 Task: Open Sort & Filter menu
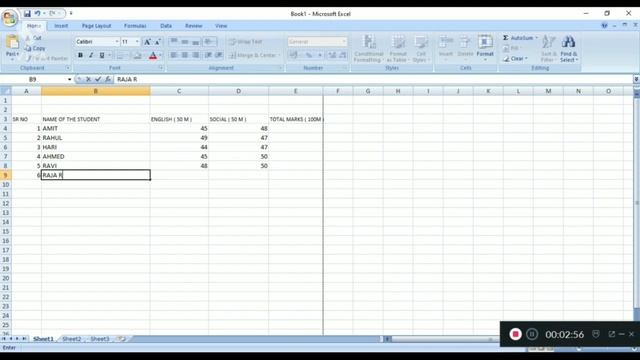coord(548,48)
